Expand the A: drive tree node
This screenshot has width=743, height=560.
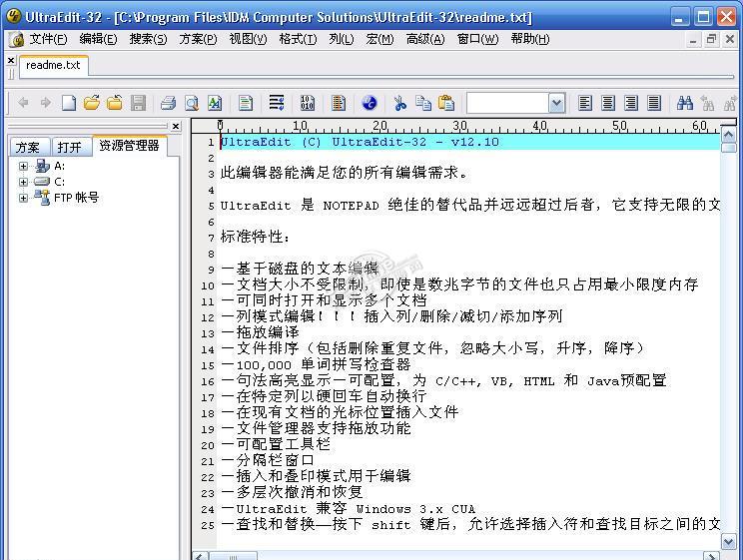tap(23, 166)
